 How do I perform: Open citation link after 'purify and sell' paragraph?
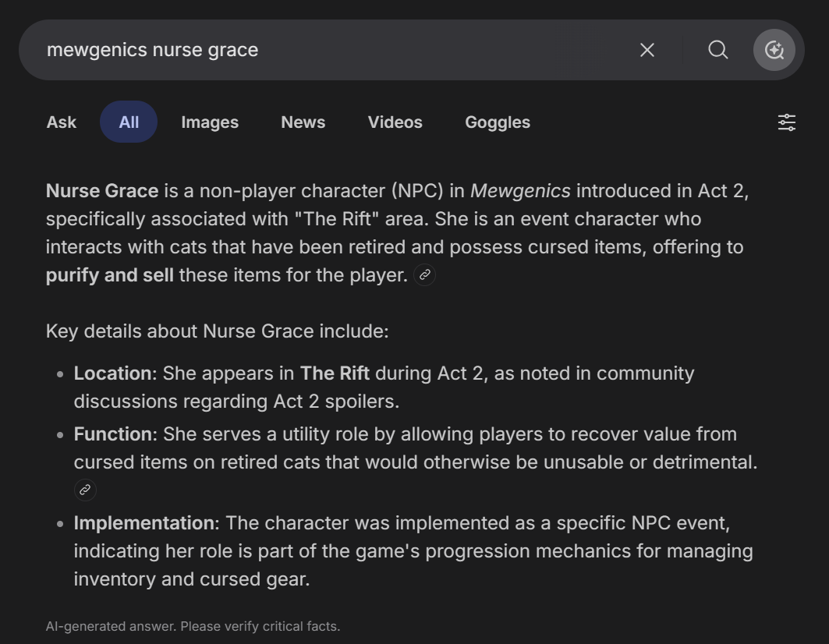coord(424,275)
